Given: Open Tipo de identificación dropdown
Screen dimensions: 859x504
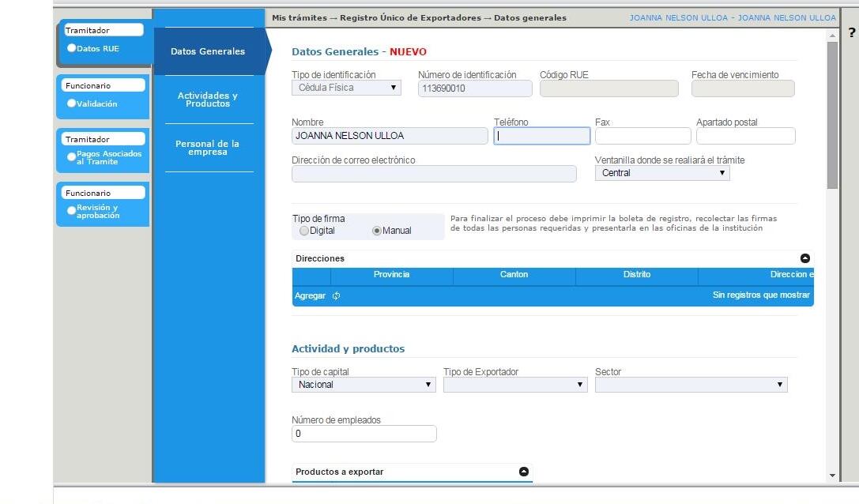Looking at the screenshot, I should (x=346, y=88).
